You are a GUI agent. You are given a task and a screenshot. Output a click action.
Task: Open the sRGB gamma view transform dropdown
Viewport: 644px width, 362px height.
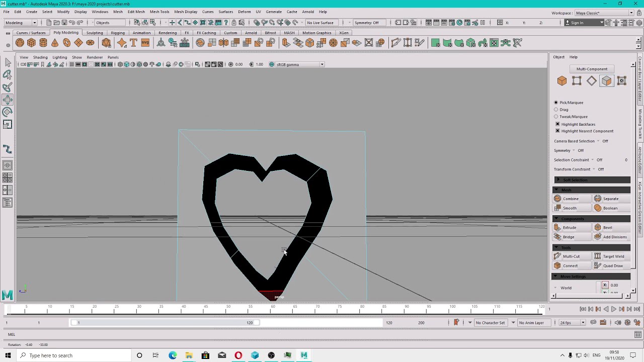[300, 64]
